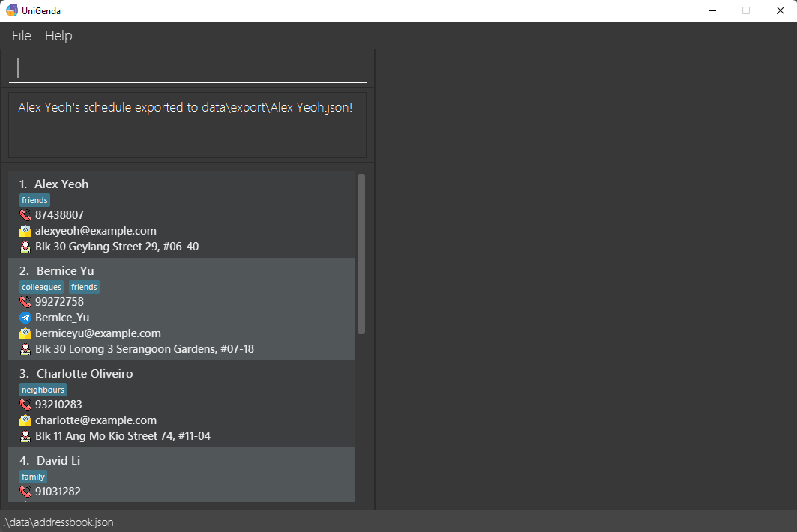Click email alexyeoh@example.com
Image resolution: width=797 pixels, height=532 pixels.
point(95,231)
